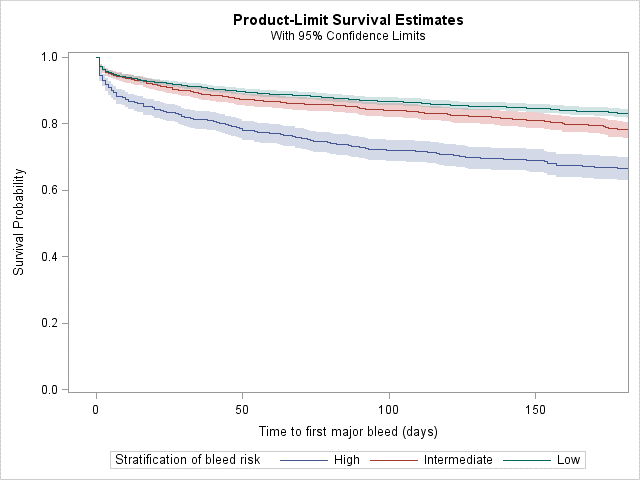Click the 1.0 tick label on the y-axis
Screen dimensions: 640x480
pos(49,57)
